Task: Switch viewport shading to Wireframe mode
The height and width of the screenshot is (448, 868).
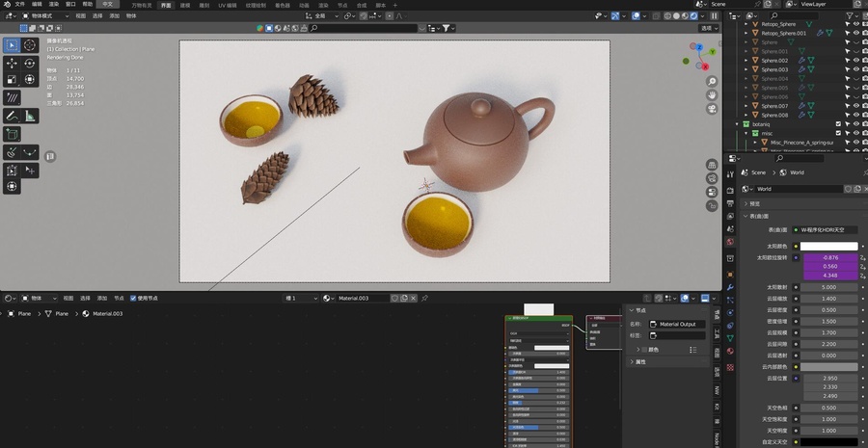Action: coord(668,16)
